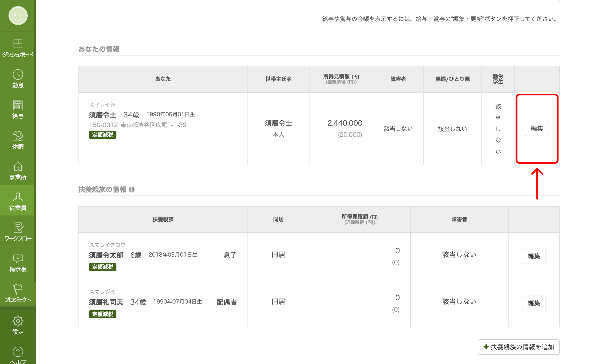The height and width of the screenshot is (364, 602).
Task: Click 定額減税 badge under 須磨令太郎
Action: tap(103, 267)
